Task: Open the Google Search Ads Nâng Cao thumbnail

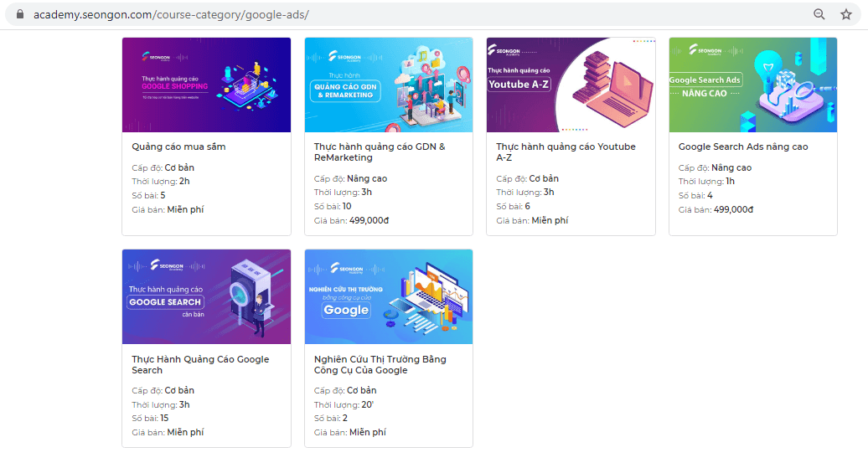Action: pos(753,85)
